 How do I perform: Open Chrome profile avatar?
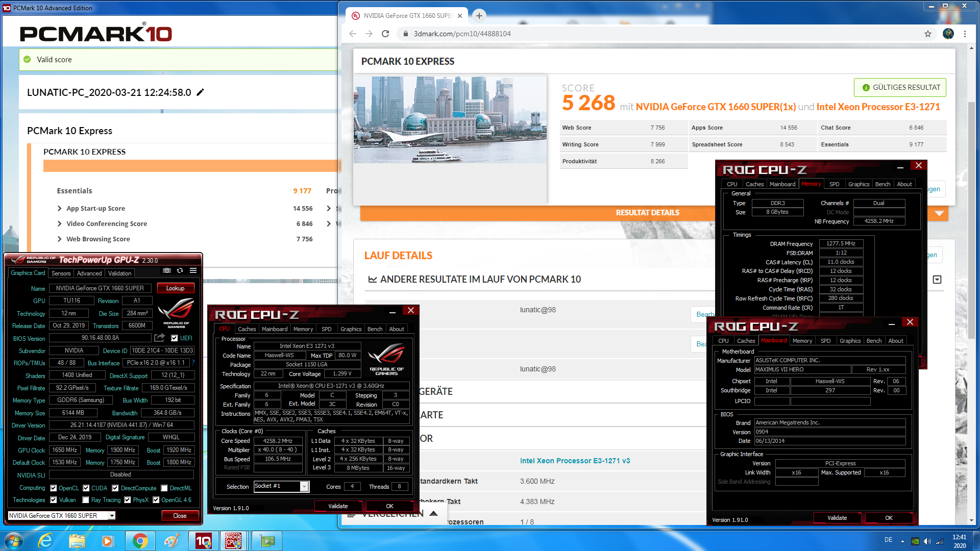click(948, 34)
